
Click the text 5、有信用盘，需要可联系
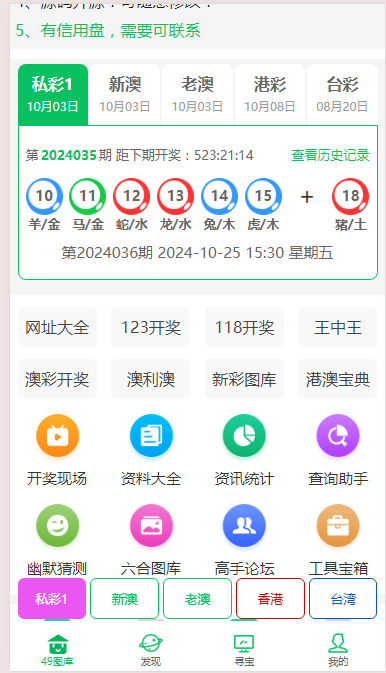click(108, 30)
